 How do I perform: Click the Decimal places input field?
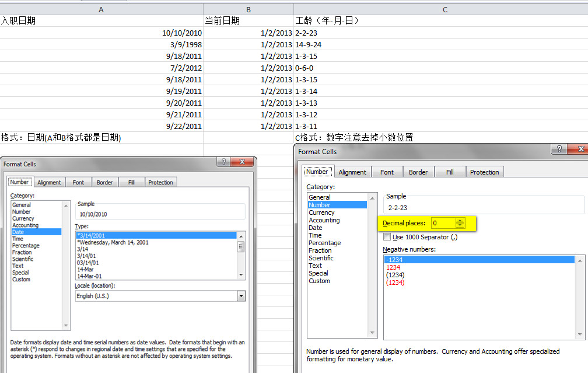(x=442, y=223)
